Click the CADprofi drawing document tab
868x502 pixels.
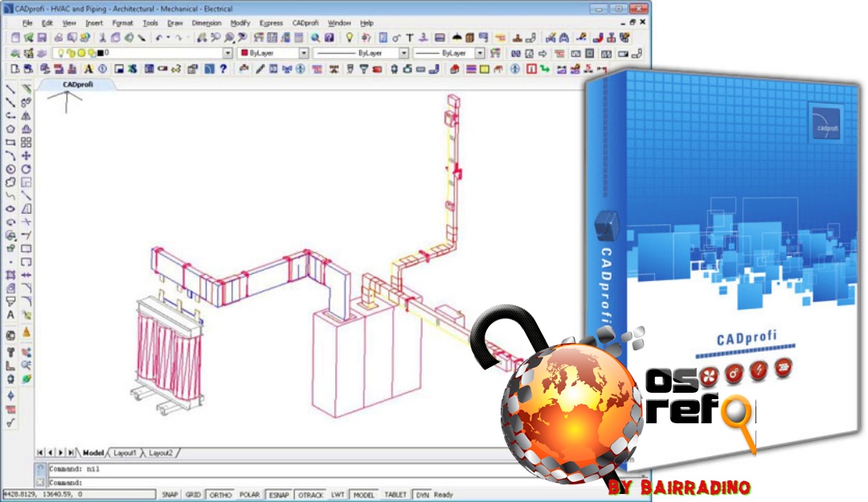tap(77, 84)
